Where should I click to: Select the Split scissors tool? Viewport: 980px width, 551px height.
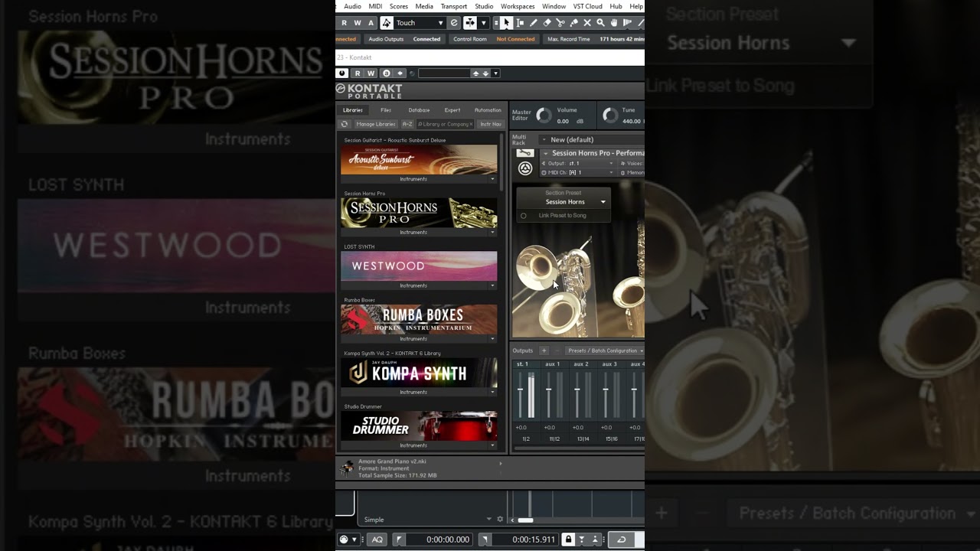(560, 23)
